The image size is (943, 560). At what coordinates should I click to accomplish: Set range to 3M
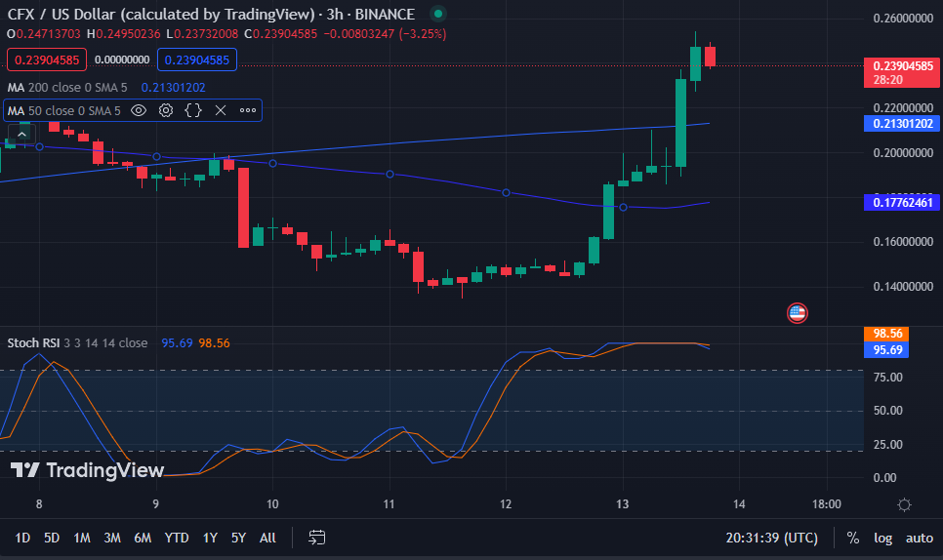click(x=112, y=538)
